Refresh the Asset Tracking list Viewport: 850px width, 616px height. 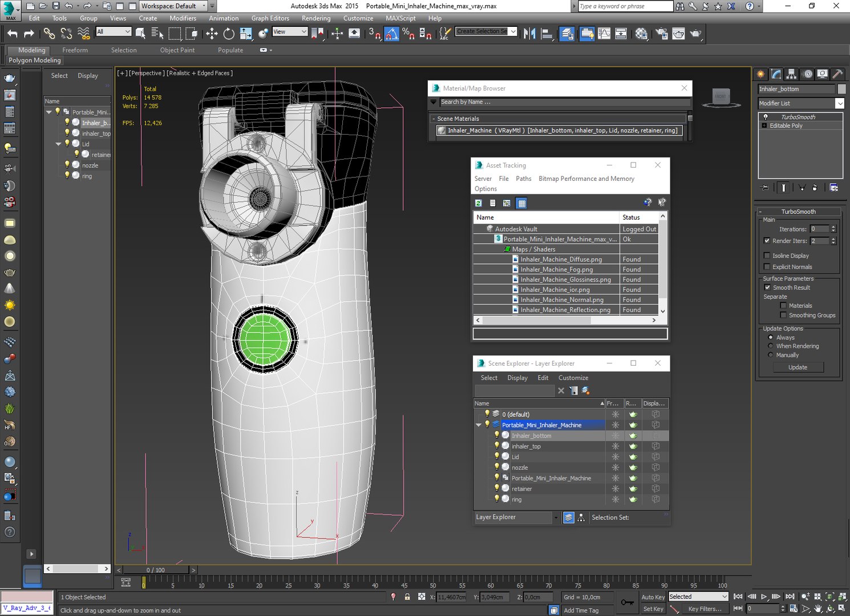479,203
